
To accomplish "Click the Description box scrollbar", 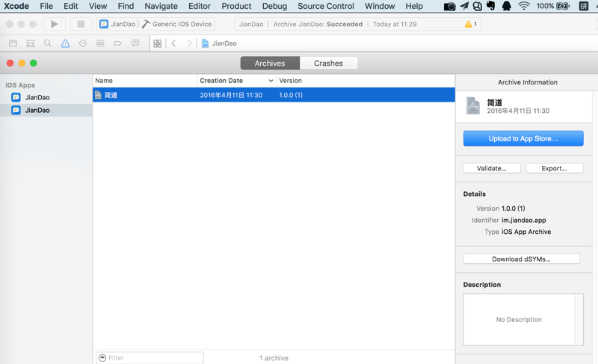I will click(x=579, y=319).
